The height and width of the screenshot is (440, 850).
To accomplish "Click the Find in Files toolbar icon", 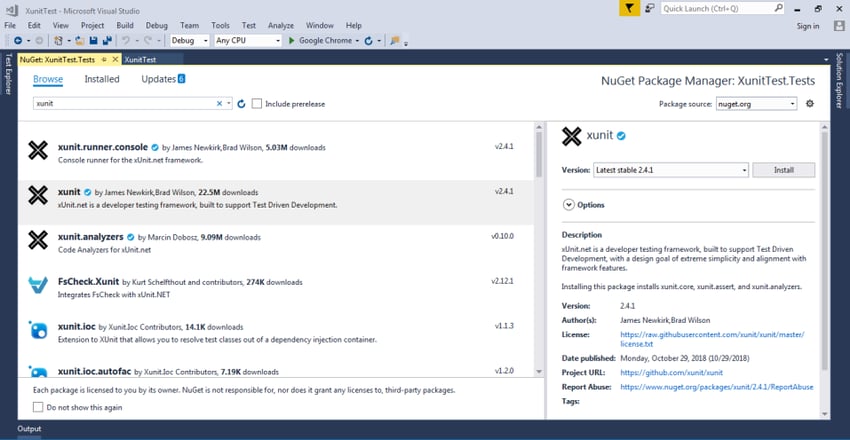I will click(395, 41).
